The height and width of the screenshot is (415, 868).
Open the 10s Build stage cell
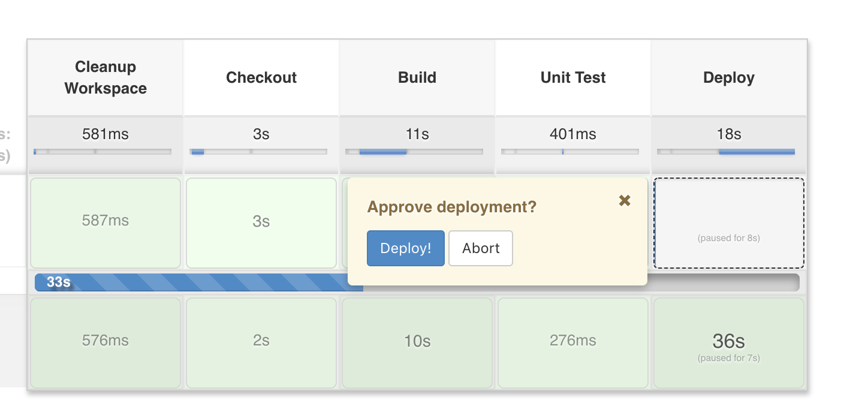417,343
